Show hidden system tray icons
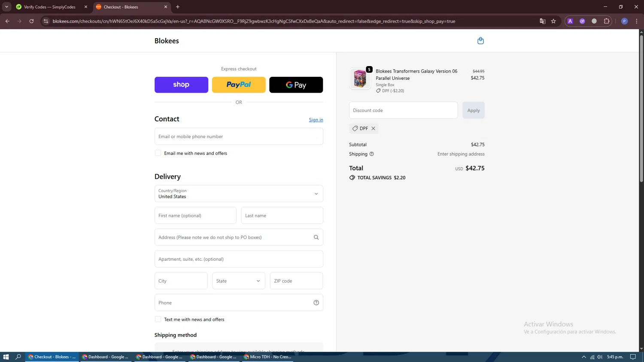Screen dimensions: 644x362 (584, 357)
